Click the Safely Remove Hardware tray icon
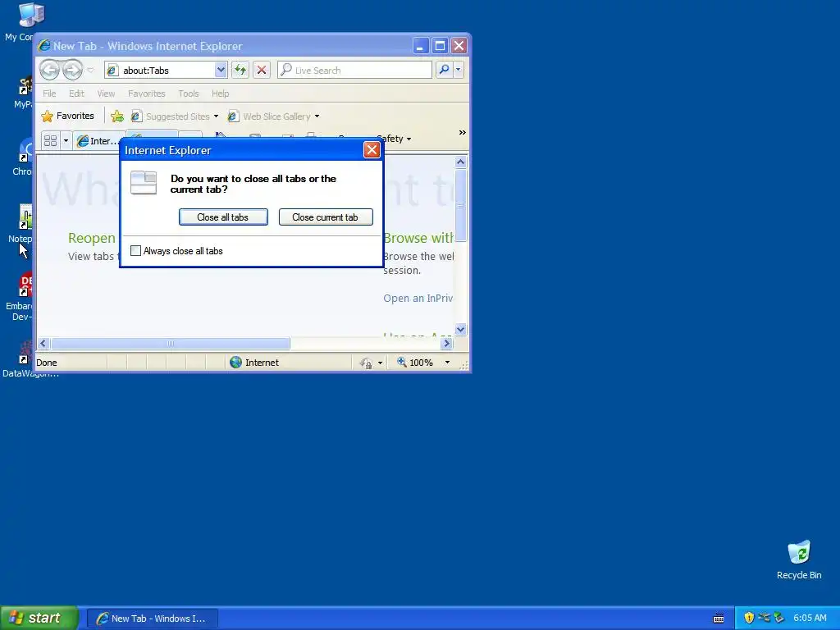 [x=779, y=618]
